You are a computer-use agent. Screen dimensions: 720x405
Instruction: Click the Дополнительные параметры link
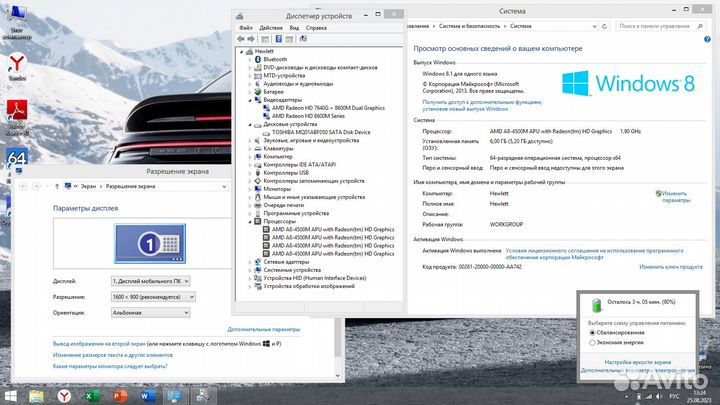pyautogui.click(x=264, y=329)
